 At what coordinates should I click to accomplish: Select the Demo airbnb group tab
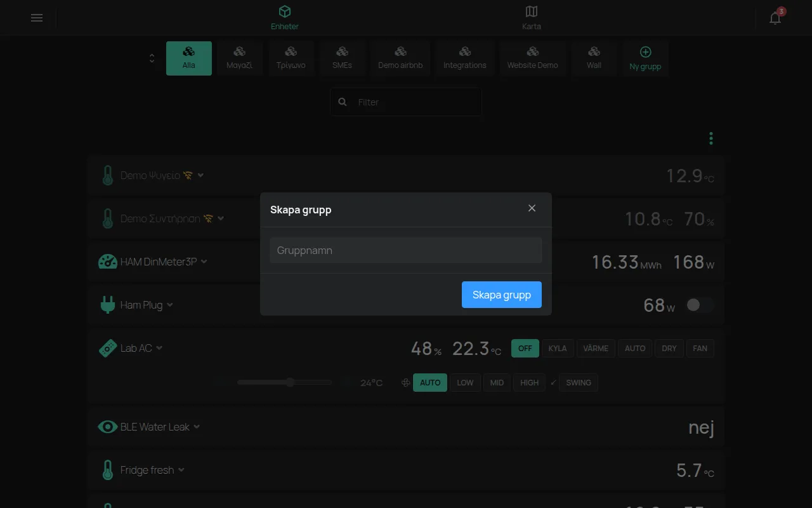(x=400, y=58)
